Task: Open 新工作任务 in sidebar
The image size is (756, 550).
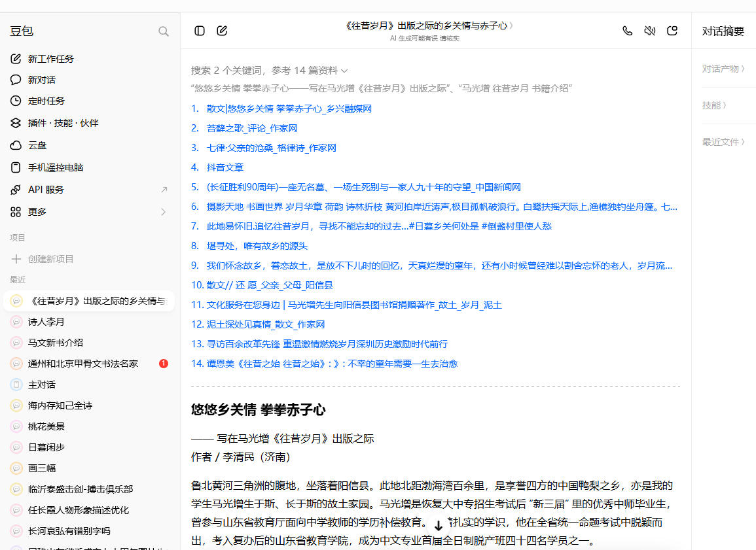Action: (x=90, y=59)
